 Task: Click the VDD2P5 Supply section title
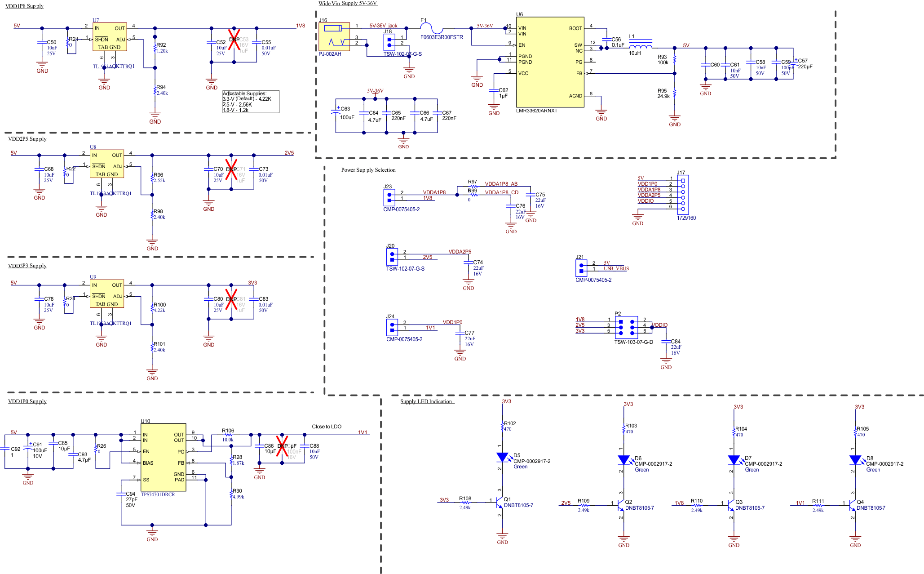point(27,139)
